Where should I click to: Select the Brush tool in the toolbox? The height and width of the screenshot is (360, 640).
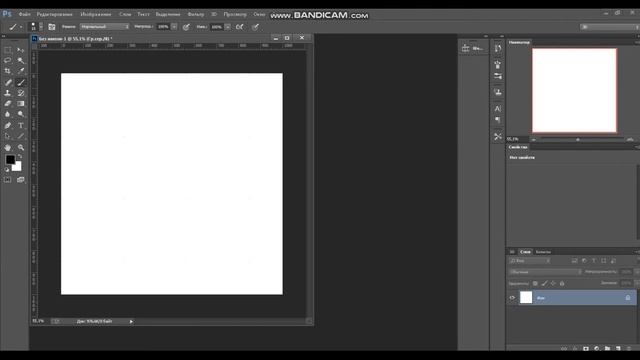coord(20,82)
